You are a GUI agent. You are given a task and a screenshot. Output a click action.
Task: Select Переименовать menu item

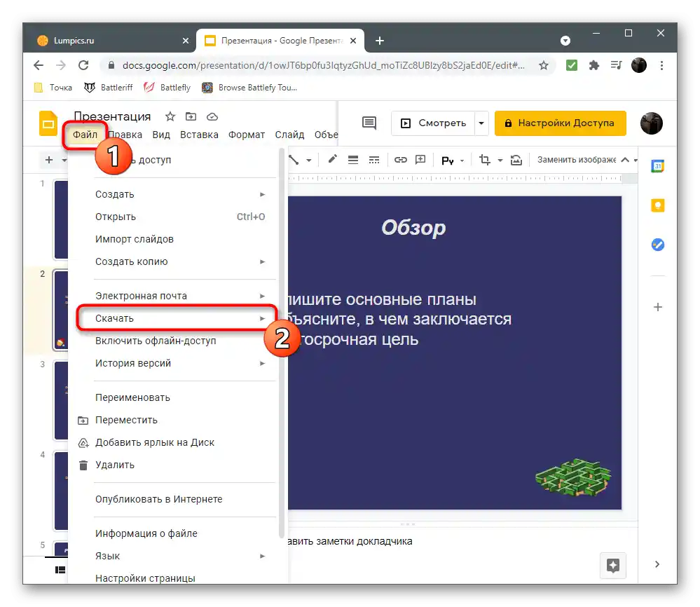177,397
